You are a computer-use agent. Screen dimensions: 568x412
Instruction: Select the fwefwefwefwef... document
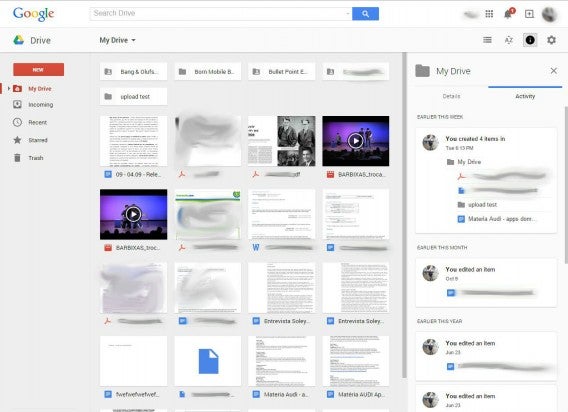click(x=134, y=361)
